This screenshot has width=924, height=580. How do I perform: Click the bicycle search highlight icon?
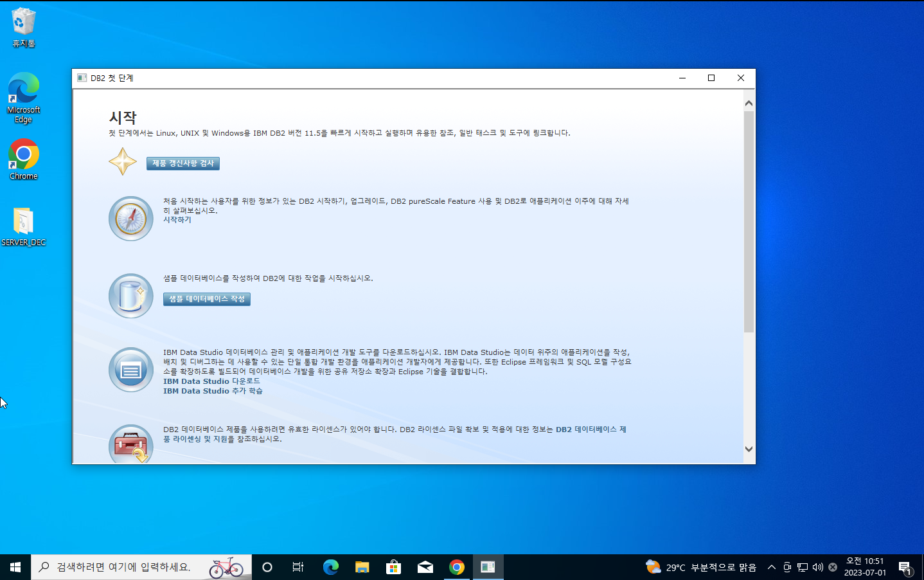[226, 567]
